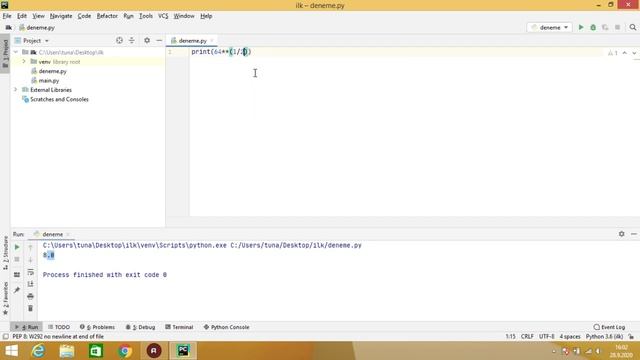Open the File menu
Viewport: 640px width, 360px height.
(7, 16)
